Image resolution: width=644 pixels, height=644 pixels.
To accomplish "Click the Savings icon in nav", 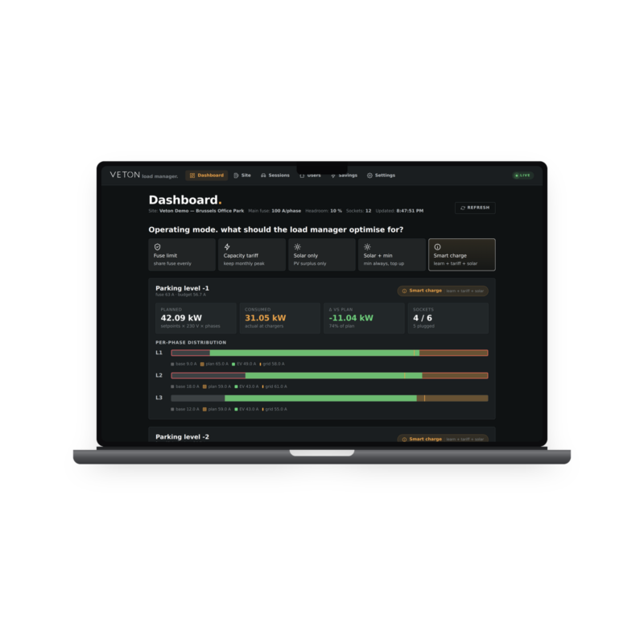I will click(333, 175).
